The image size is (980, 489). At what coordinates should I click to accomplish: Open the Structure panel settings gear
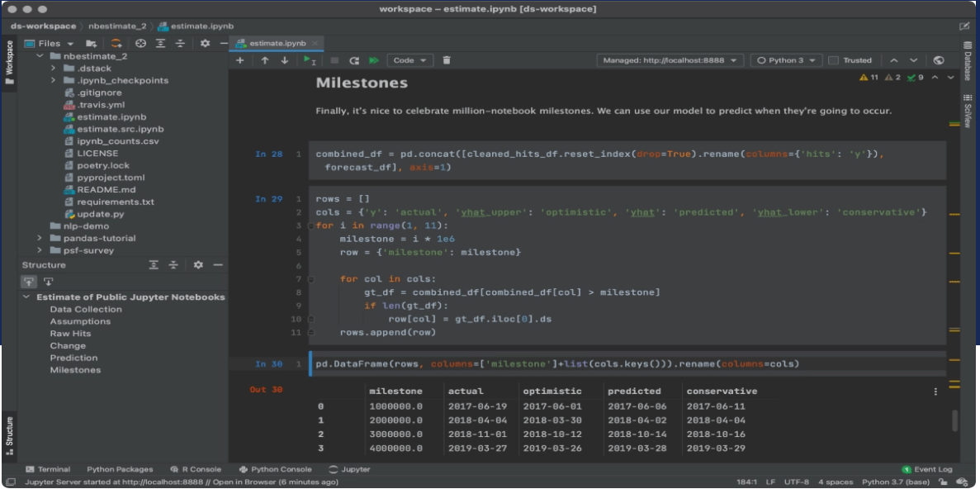click(x=199, y=264)
